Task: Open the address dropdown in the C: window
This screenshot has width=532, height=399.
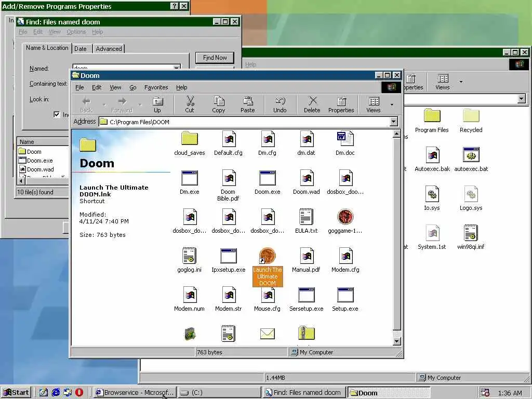Action: 522,99
